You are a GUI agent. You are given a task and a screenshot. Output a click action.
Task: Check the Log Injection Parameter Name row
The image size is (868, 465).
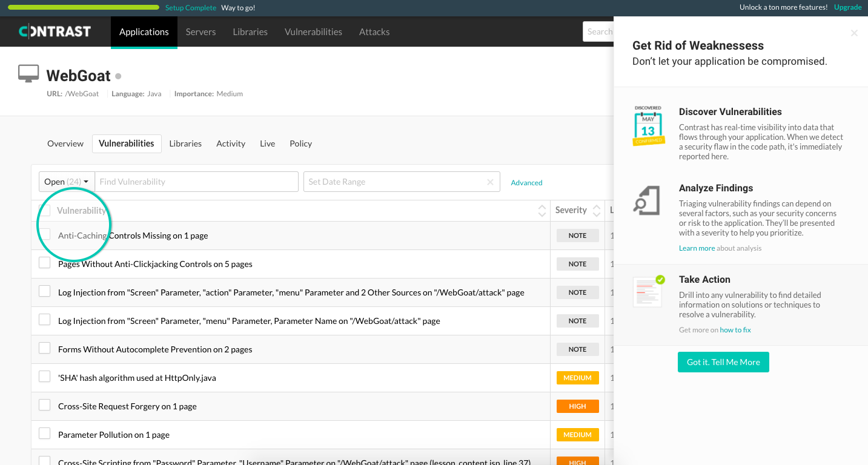45,320
